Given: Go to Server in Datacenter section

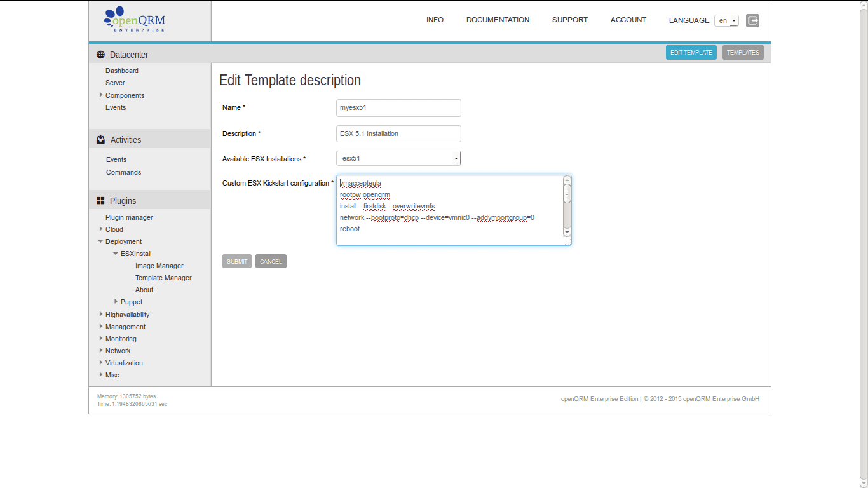Looking at the screenshot, I should click(x=115, y=83).
